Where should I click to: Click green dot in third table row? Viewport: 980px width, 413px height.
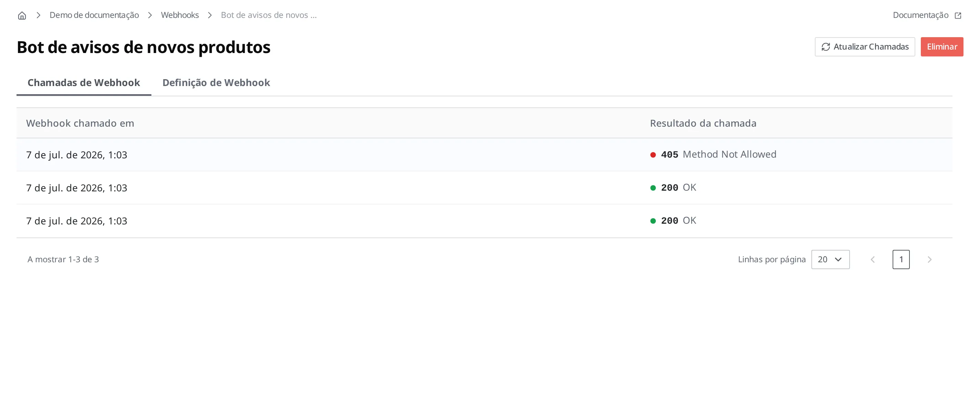click(x=653, y=221)
